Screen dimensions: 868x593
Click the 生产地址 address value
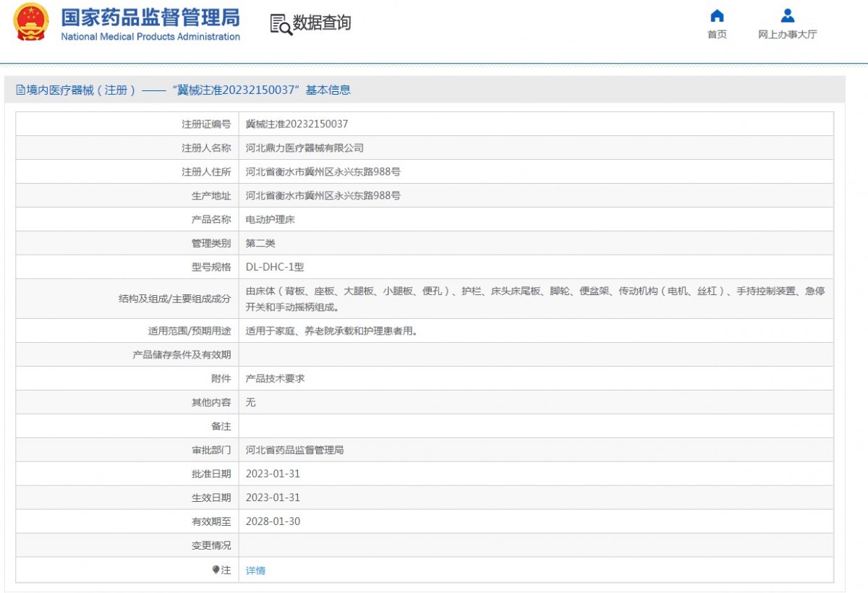pos(323,195)
